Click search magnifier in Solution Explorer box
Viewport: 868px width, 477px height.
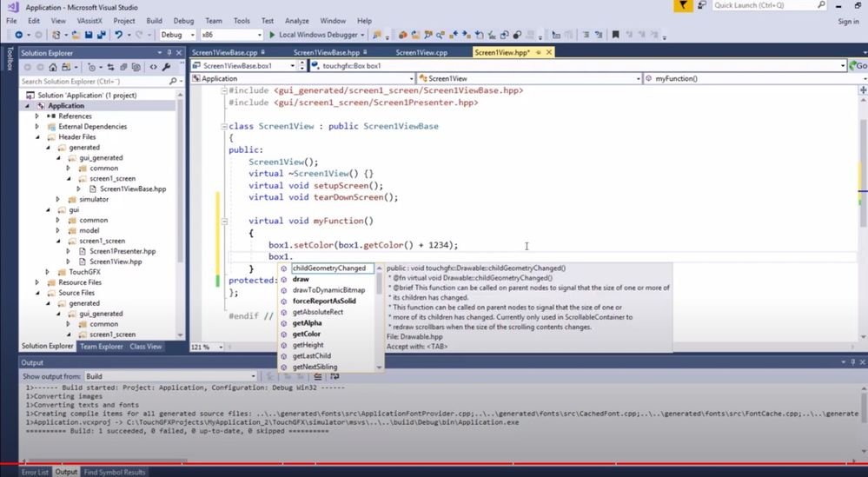173,82
